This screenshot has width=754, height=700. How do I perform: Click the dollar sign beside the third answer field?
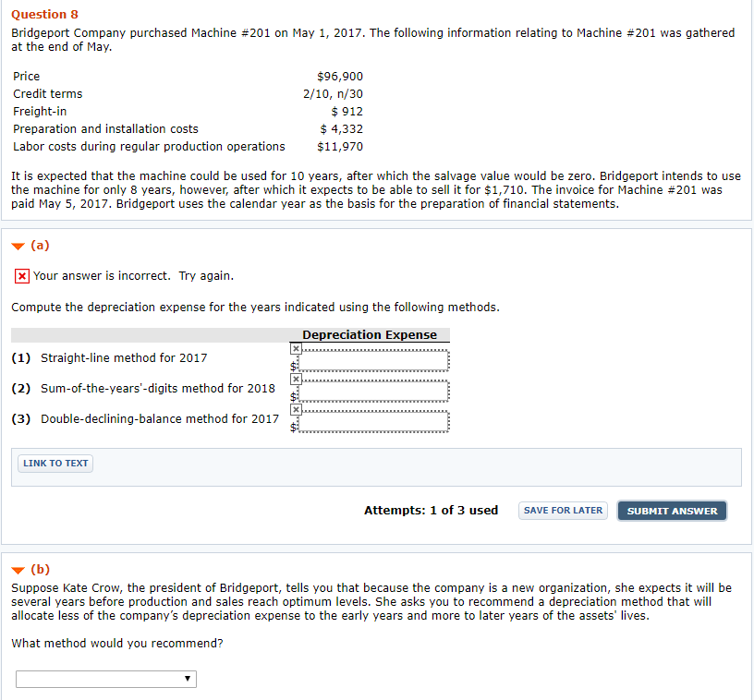click(x=294, y=427)
